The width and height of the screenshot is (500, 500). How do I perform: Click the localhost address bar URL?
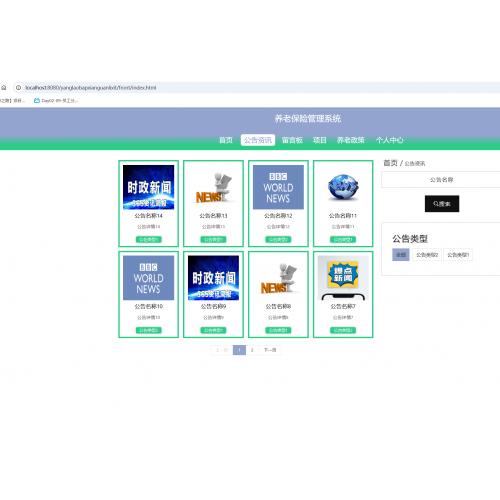pos(91,88)
